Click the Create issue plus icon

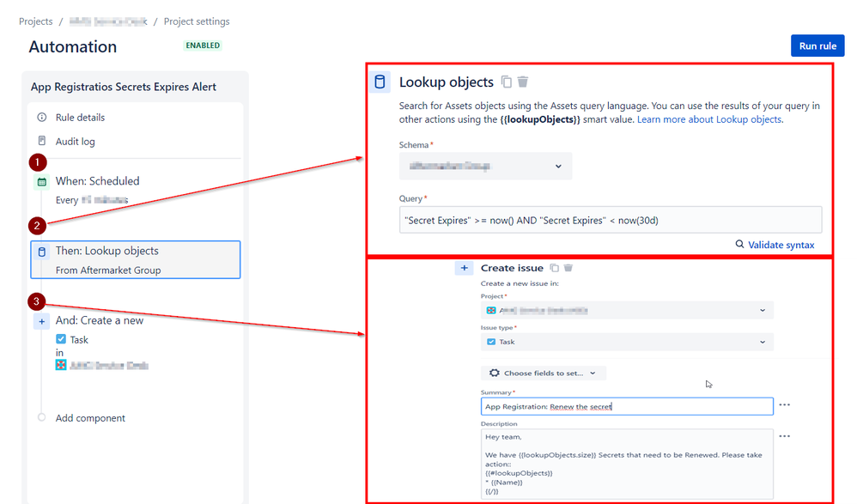[x=464, y=268]
